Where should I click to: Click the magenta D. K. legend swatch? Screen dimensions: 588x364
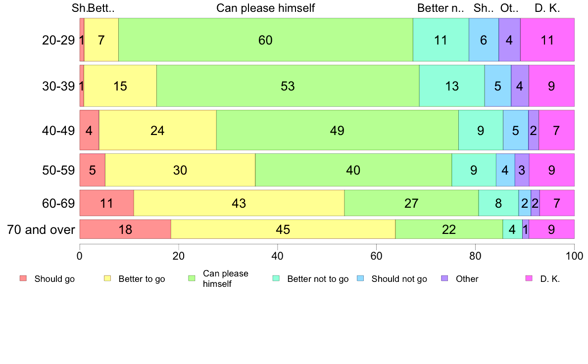pos(529,278)
